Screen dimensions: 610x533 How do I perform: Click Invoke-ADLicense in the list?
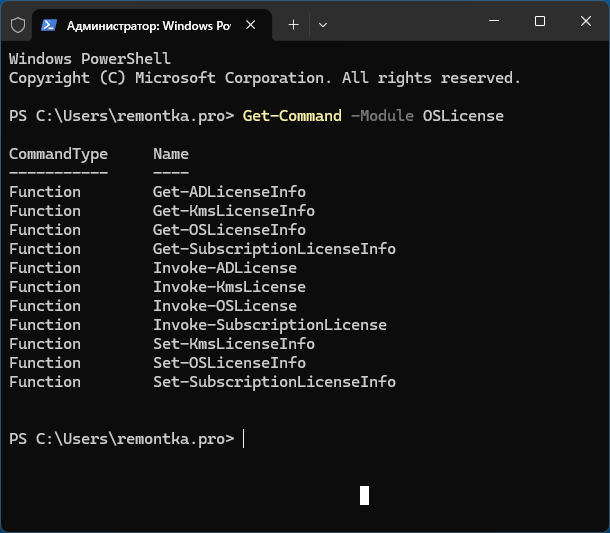tap(225, 268)
